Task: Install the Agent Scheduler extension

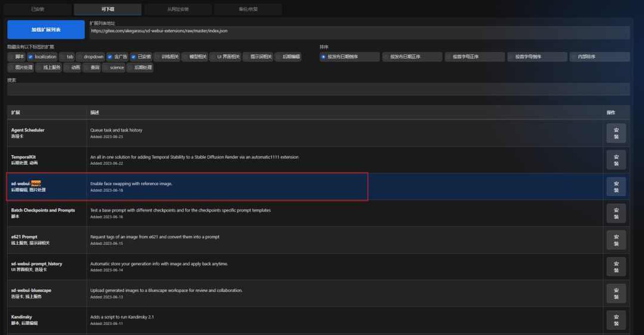Action: (x=616, y=133)
